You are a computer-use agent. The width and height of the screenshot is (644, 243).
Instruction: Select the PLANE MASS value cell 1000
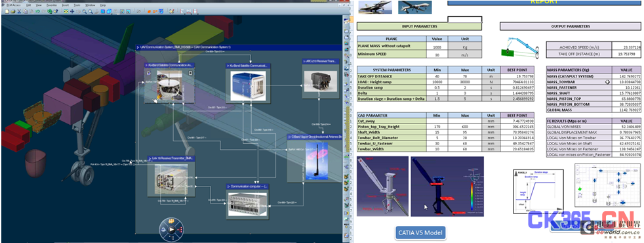click(x=437, y=47)
